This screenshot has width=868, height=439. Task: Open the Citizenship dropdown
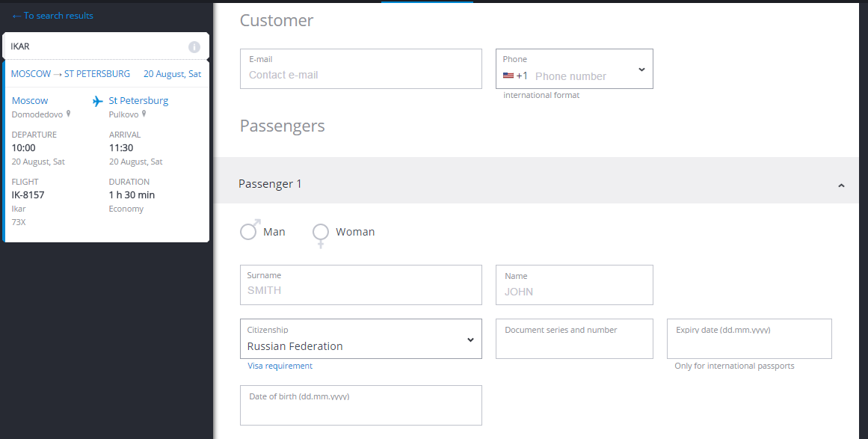pos(470,340)
